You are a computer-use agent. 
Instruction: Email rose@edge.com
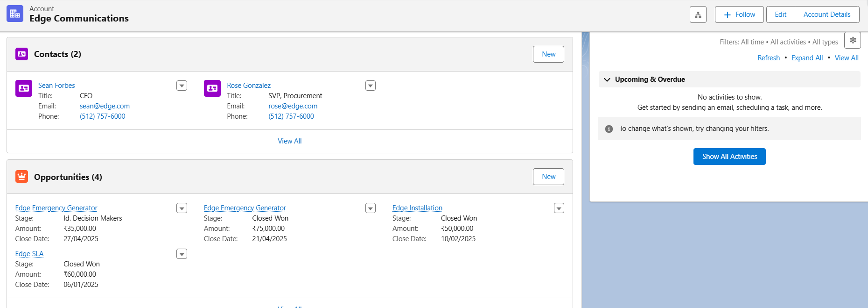point(293,106)
